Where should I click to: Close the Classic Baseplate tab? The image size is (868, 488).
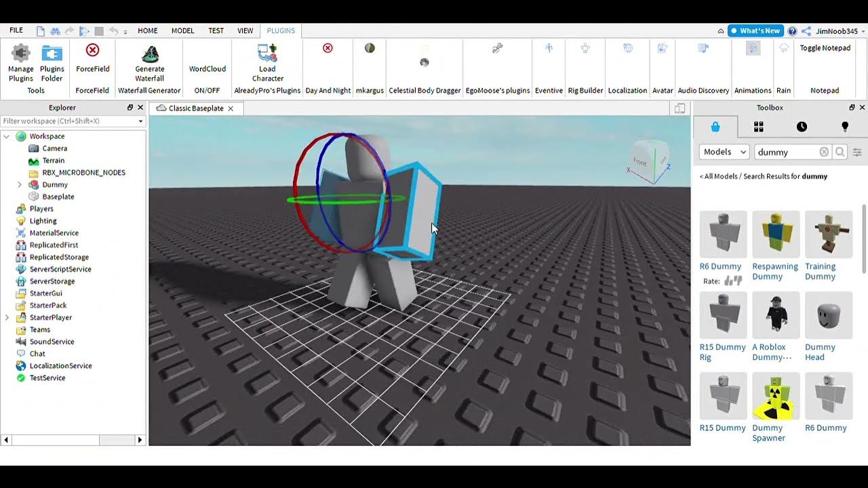tap(231, 108)
